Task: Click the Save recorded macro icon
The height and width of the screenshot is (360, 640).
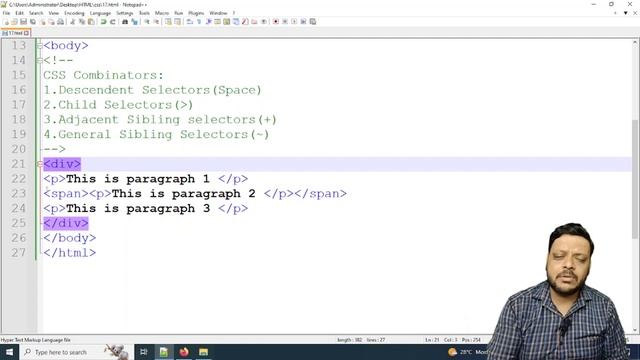Action: coord(313,22)
